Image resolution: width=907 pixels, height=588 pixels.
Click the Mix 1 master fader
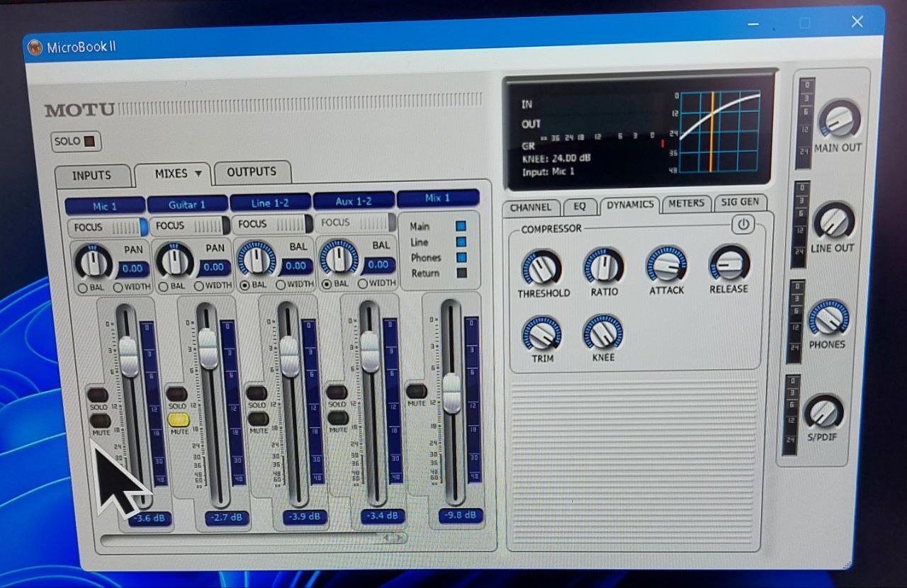pyautogui.click(x=451, y=392)
